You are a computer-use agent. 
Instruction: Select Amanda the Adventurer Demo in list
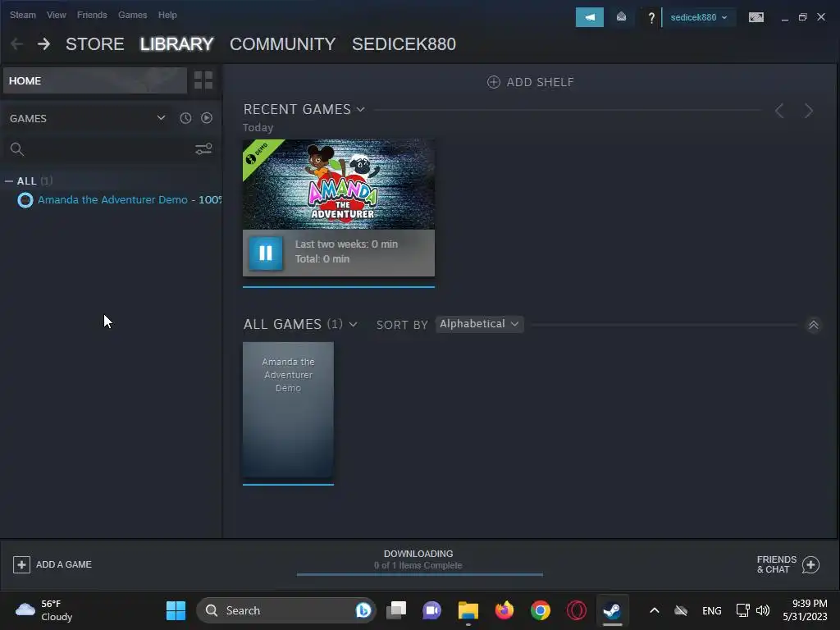coord(129,200)
